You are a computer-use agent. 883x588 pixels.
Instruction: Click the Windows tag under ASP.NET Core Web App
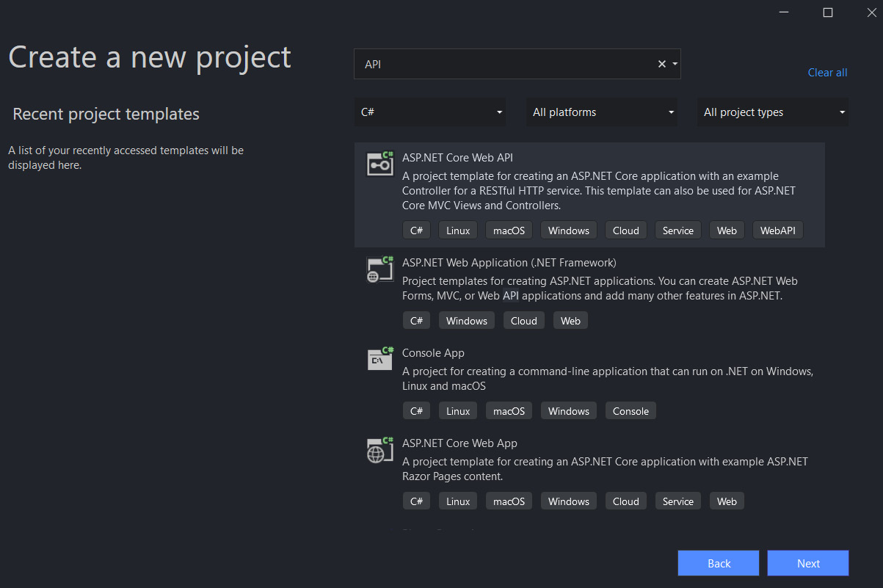pos(569,501)
